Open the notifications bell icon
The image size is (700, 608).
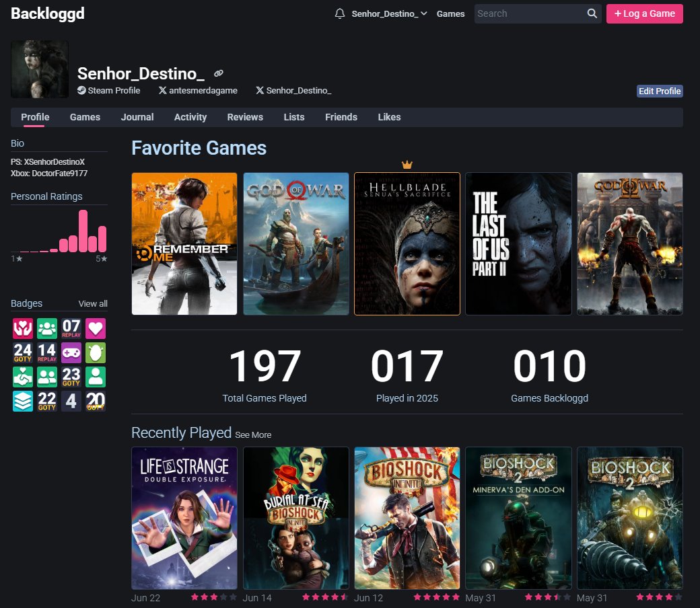point(340,14)
